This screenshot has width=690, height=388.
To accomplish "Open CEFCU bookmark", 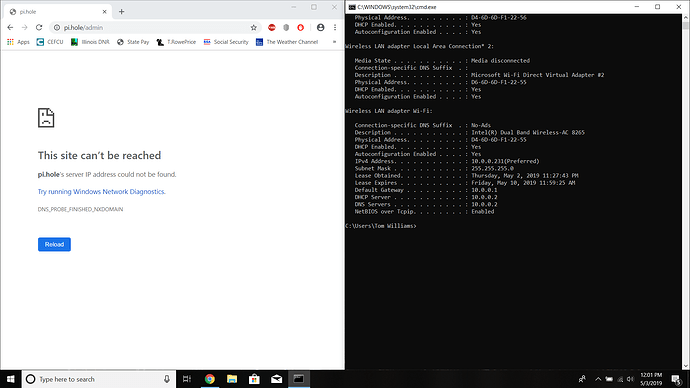I will [50, 42].
